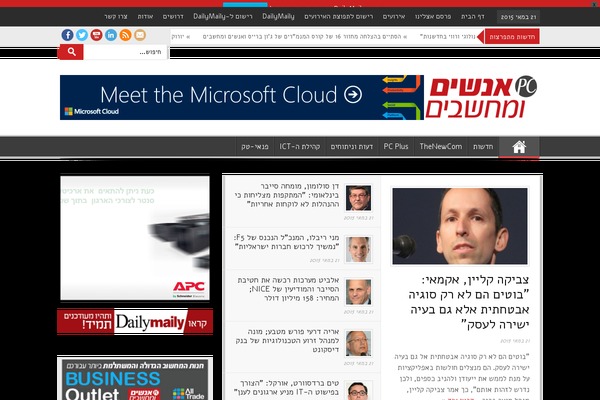Click the red search magnifier button
Viewport: 600px width, 400px height.
[x=71, y=52]
